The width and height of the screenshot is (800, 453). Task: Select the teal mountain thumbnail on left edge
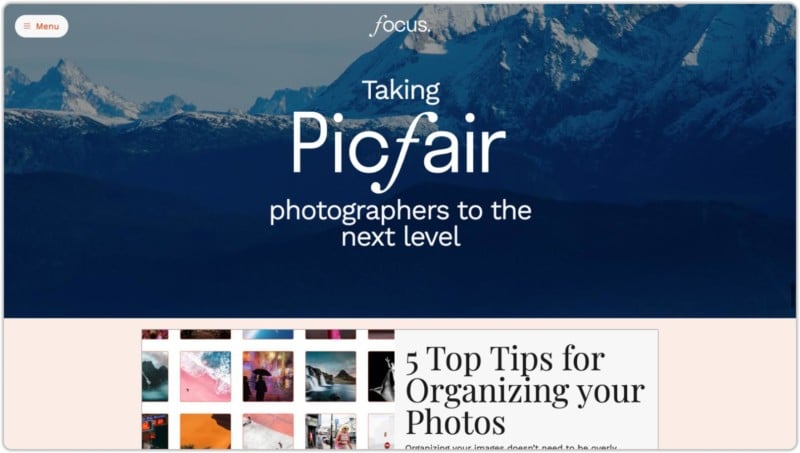[x=155, y=376]
